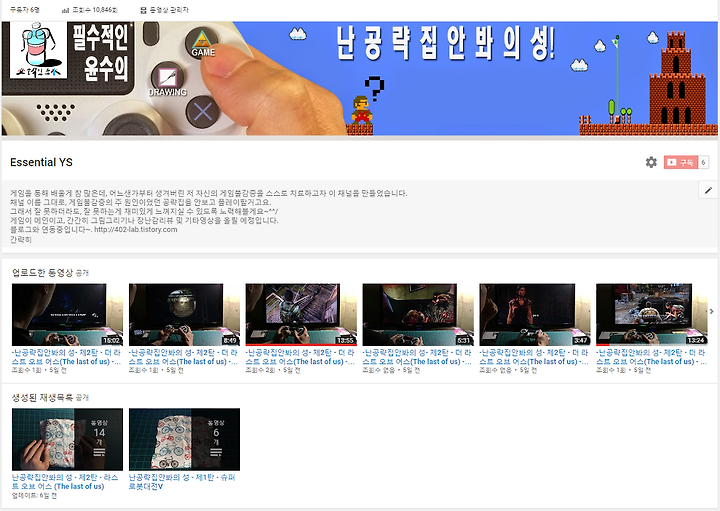Click the channel profile avatar image

39,50
